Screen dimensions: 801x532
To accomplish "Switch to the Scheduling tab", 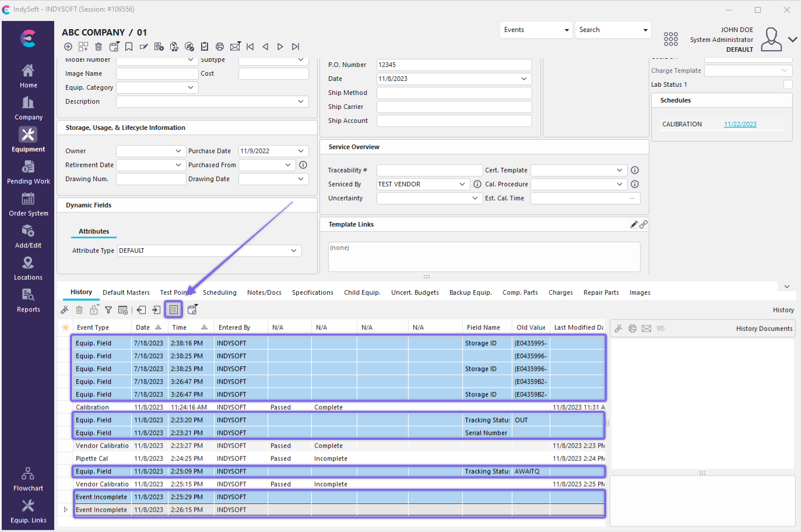I will click(x=219, y=293).
